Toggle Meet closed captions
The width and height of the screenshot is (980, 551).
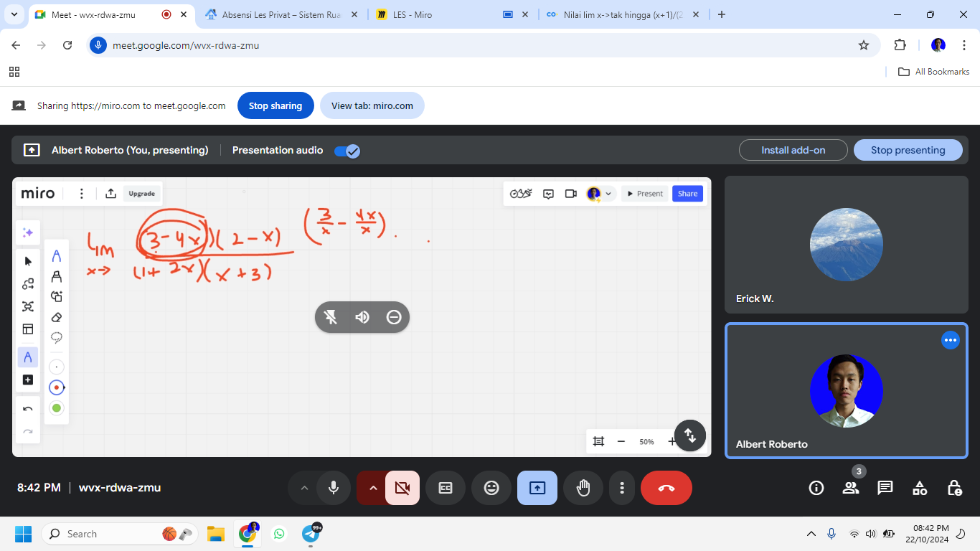(x=446, y=488)
